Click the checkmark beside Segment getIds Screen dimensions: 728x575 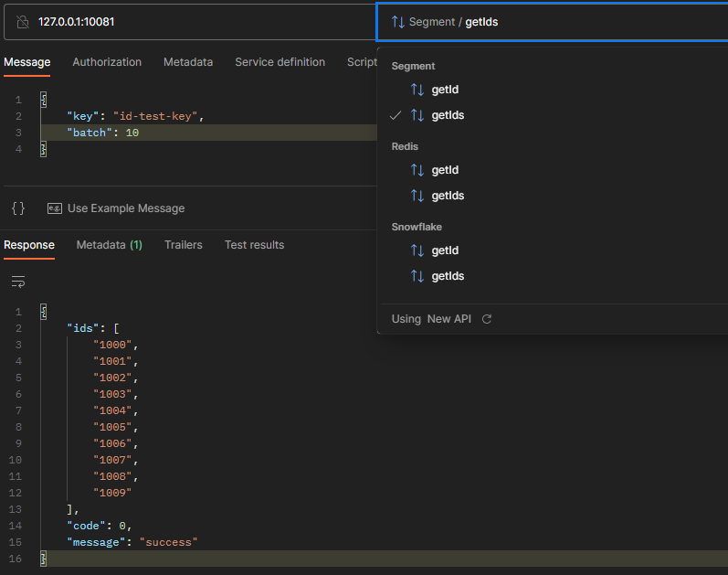coord(396,115)
